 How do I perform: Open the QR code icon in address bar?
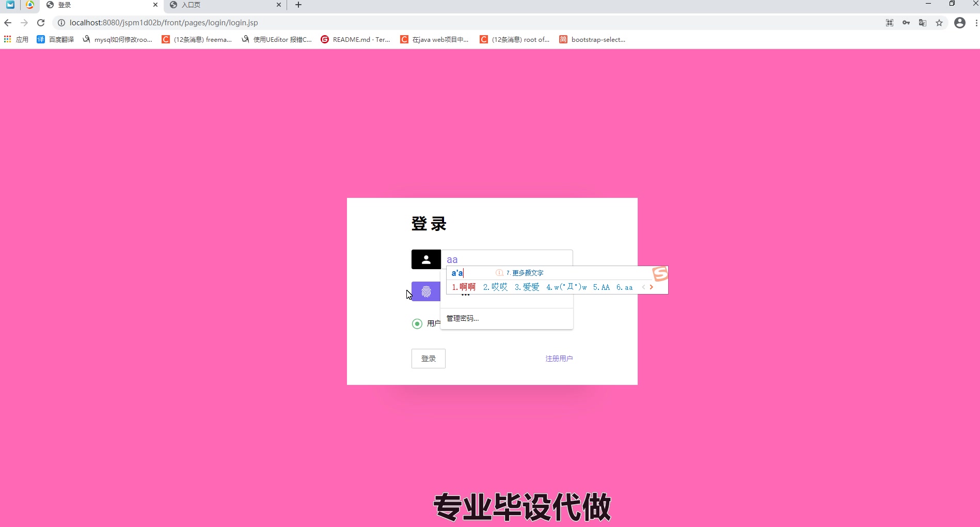point(890,23)
